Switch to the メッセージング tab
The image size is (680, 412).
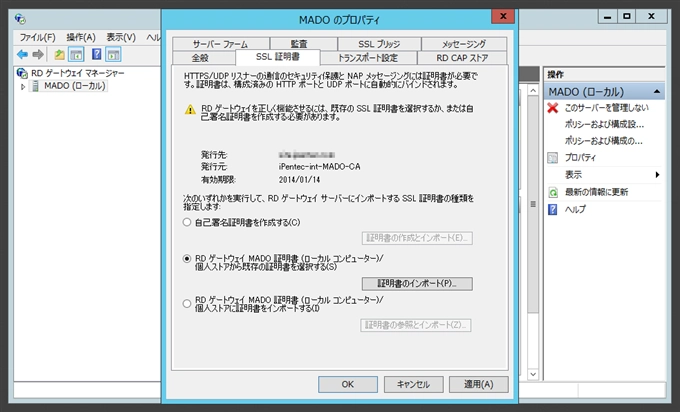coord(464,44)
